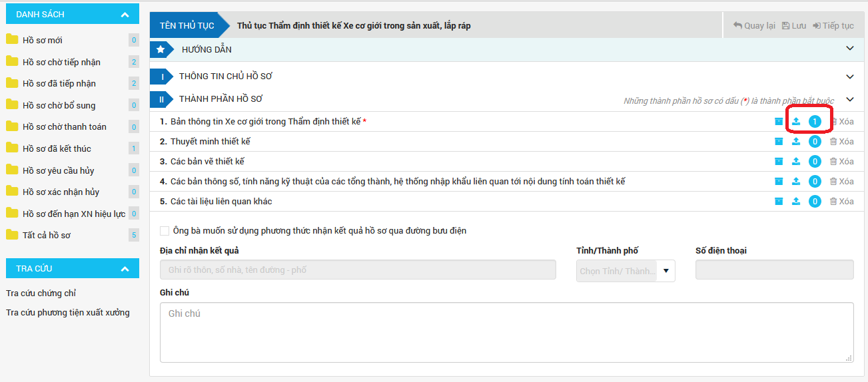Upload file for Các bản vẽ thiết kế

coord(796,162)
